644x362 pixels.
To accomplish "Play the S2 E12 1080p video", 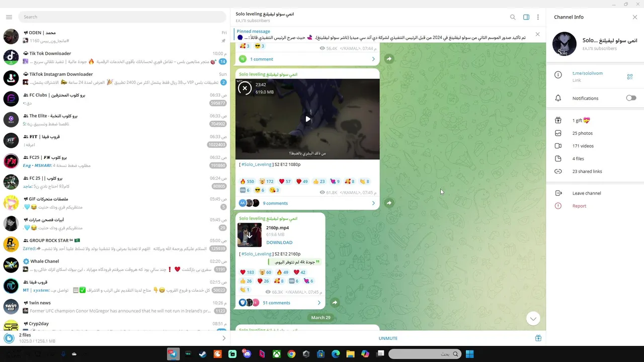I will coord(308,119).
